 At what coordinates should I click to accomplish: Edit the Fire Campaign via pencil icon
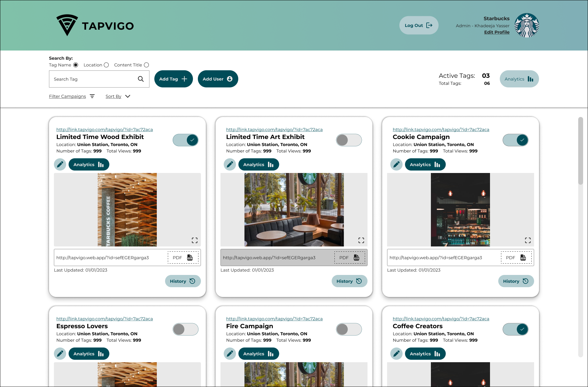(230, 354)
